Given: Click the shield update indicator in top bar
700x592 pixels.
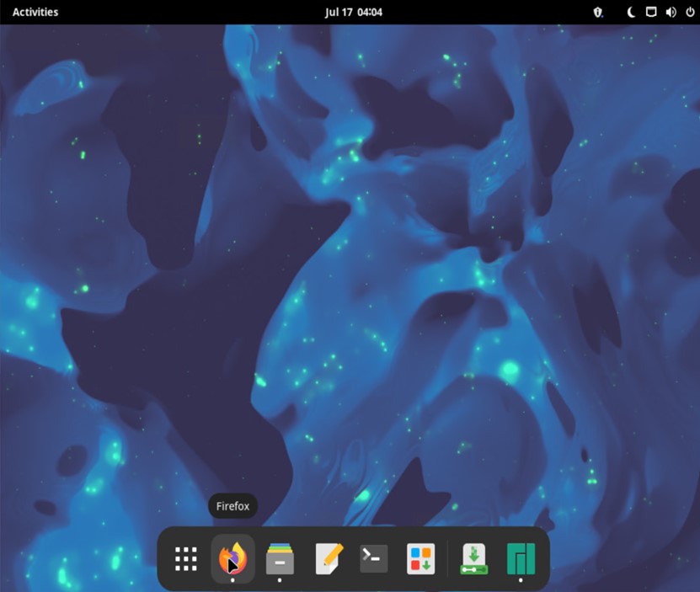Looking at the screenshot, I should coord(598,12).
